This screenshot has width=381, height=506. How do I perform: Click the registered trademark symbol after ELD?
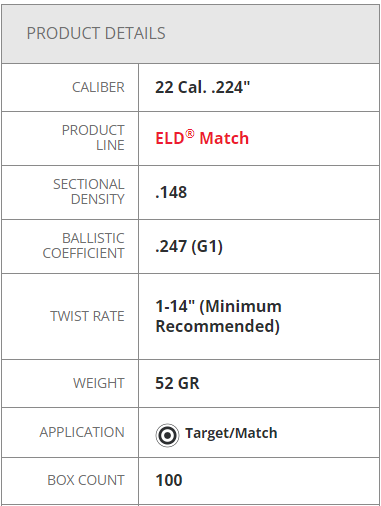pos(190,134)
